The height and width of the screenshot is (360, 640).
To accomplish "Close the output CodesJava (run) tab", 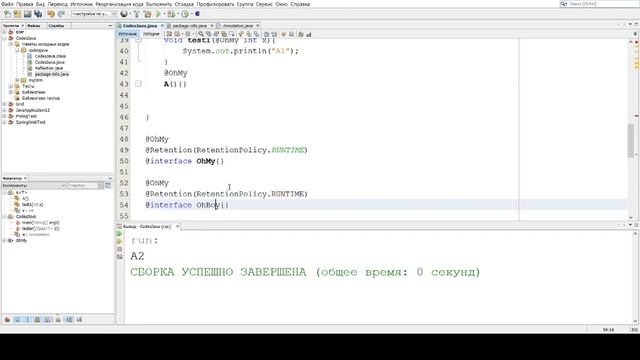I will pyautogui.click(x=178, y=226).
